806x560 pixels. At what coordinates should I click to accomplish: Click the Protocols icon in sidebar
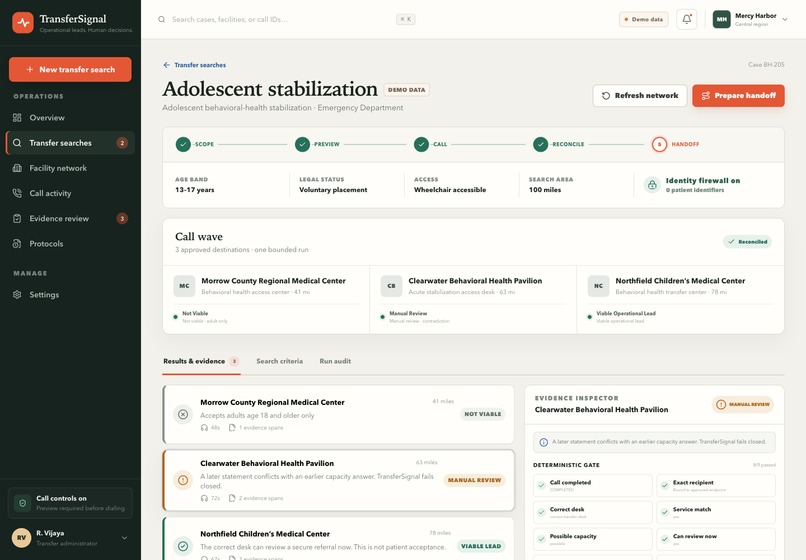(x=17, y=244)
